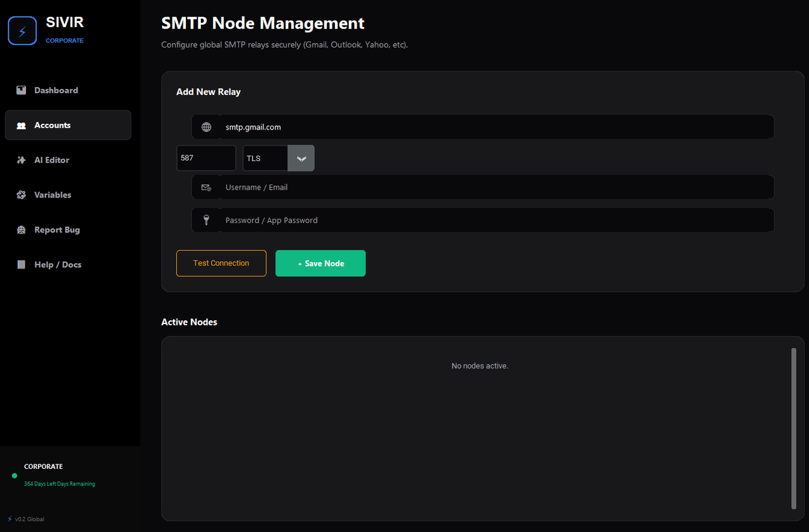
Task: Click the Accounts people icon
Action: tap(21, 126)
